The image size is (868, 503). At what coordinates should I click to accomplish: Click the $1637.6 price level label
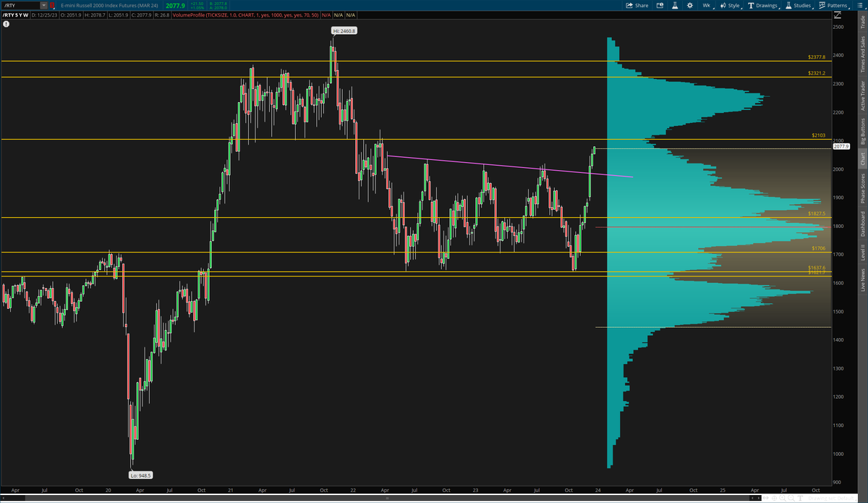(x=817, y=268)
